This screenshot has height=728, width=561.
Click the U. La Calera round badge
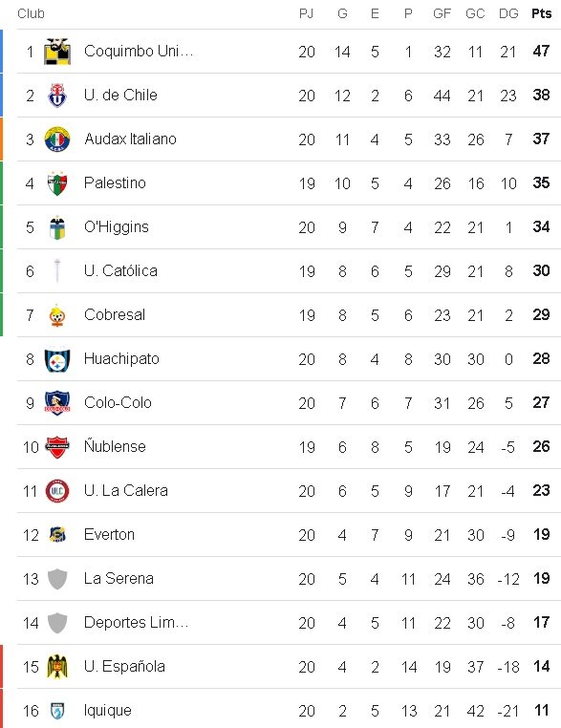point(57,491)
